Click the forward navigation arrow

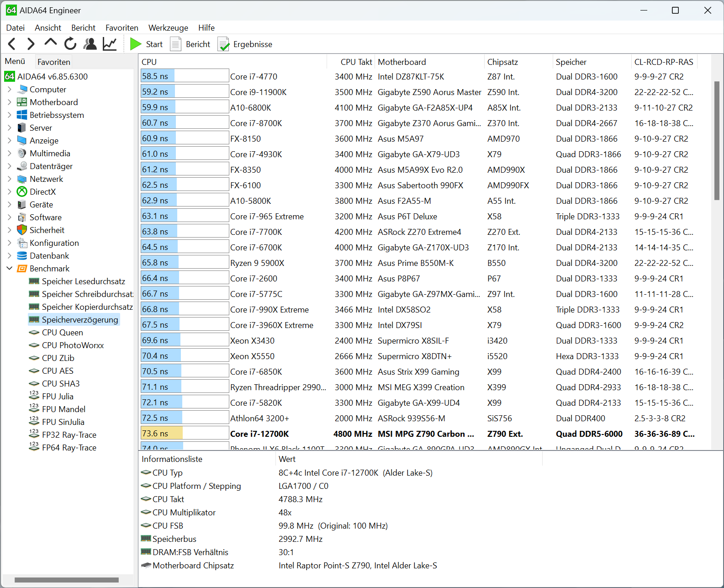pos(31,44)
